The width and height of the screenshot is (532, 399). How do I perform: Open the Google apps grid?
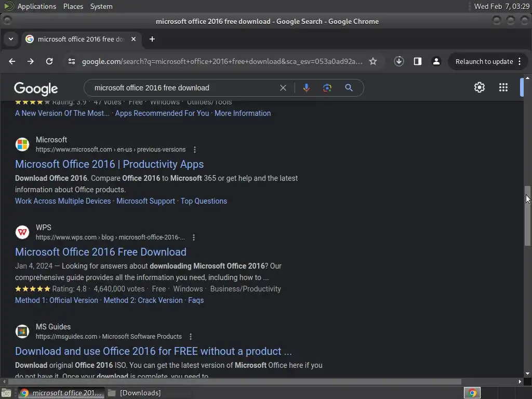[x=503, y=87]
